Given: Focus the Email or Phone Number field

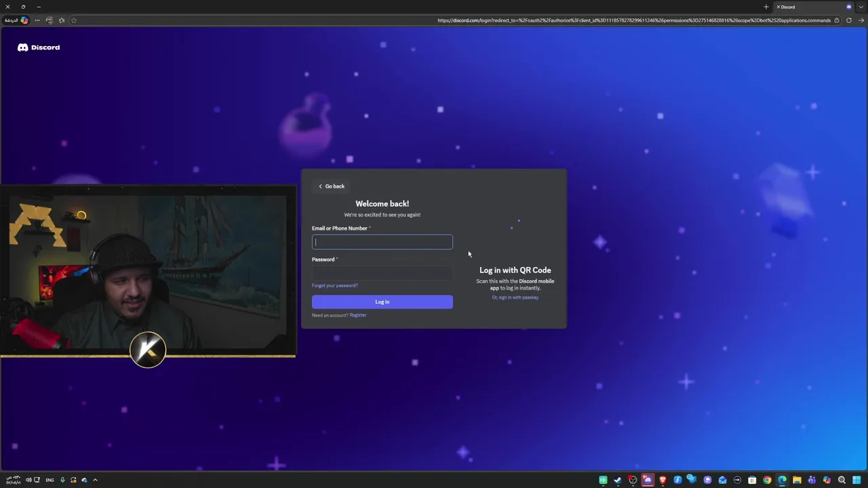Looking at the screenshot, I should [382, 242].
